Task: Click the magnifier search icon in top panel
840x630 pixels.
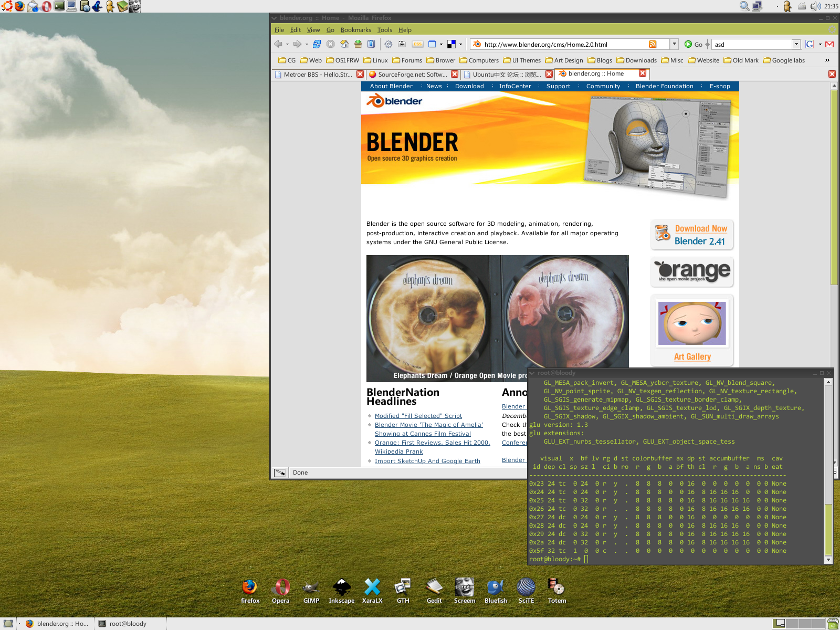Action: (744, 6)
